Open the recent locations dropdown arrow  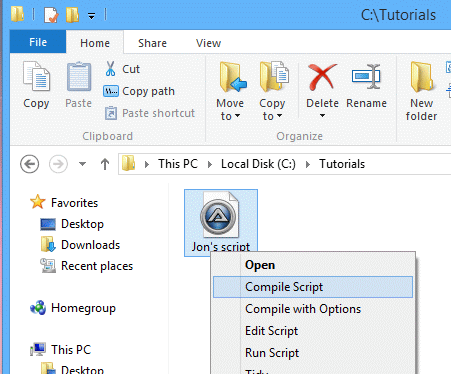pyautogui.click(x=82, y=164)
